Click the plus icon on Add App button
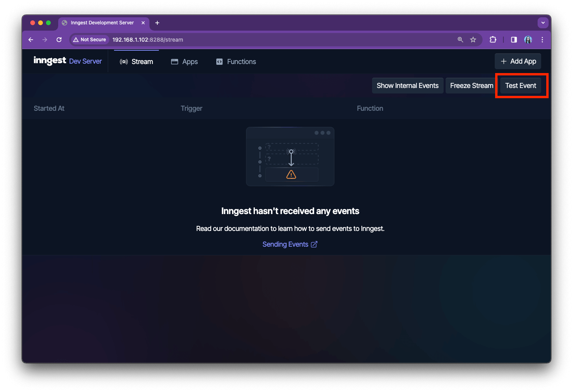The image size is (573, 392). [503, 61]
